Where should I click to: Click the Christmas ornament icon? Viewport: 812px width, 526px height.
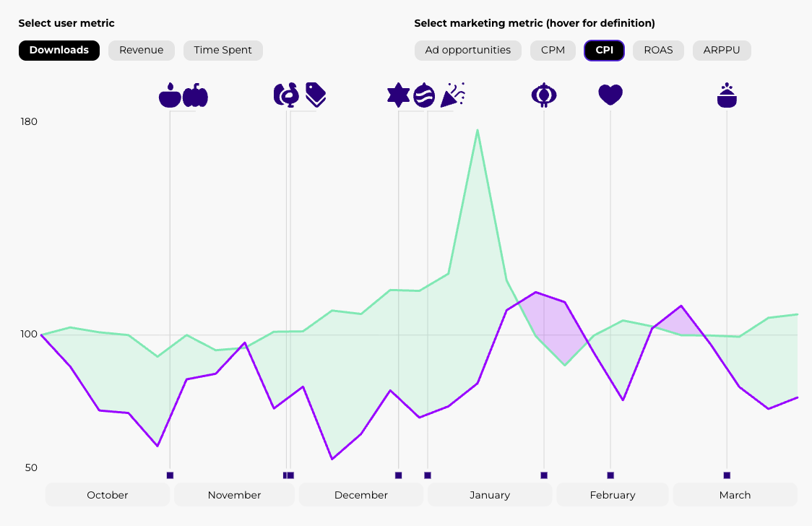424,95
